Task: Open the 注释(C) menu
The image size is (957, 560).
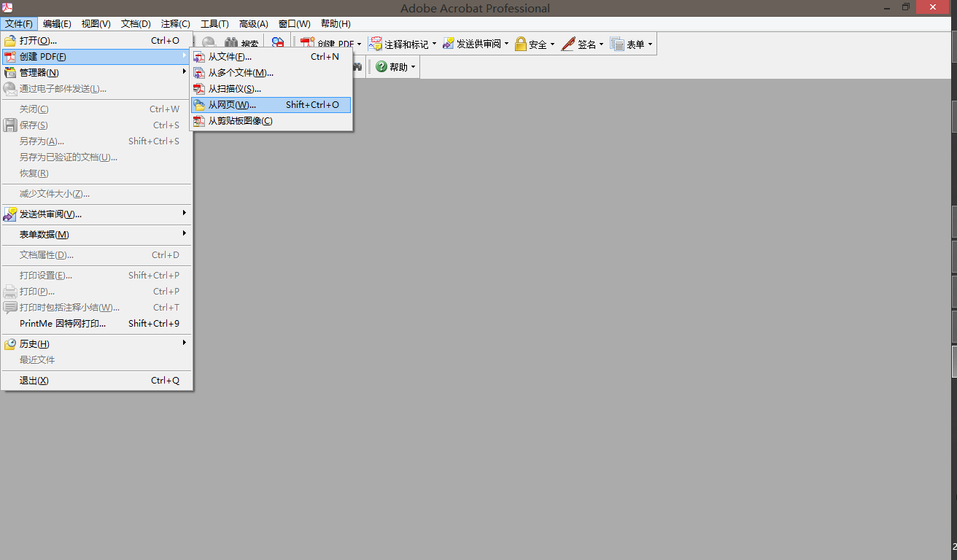Action: click(176, 24)
